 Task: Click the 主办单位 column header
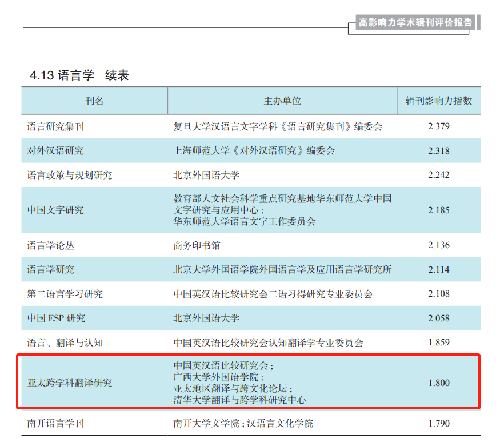282,101
